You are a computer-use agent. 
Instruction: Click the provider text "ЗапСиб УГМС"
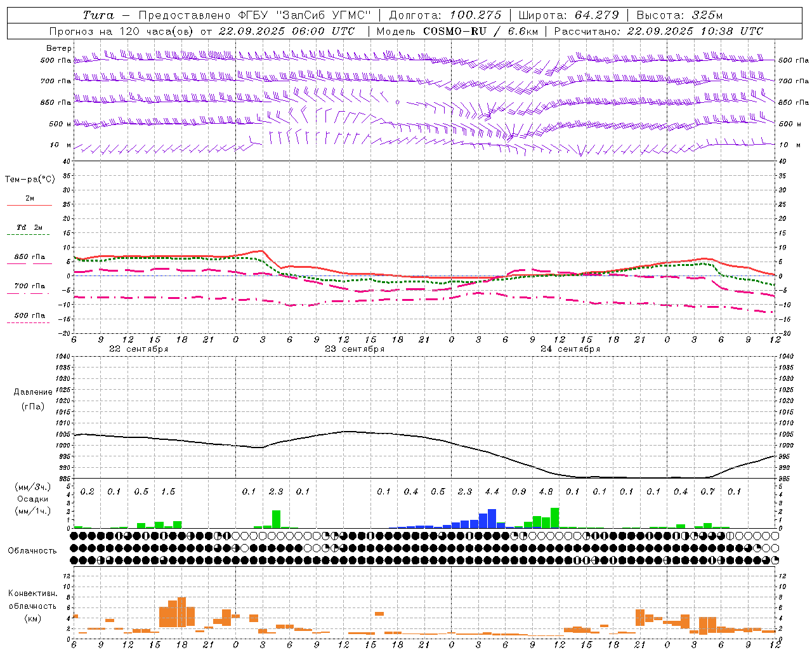324,15
